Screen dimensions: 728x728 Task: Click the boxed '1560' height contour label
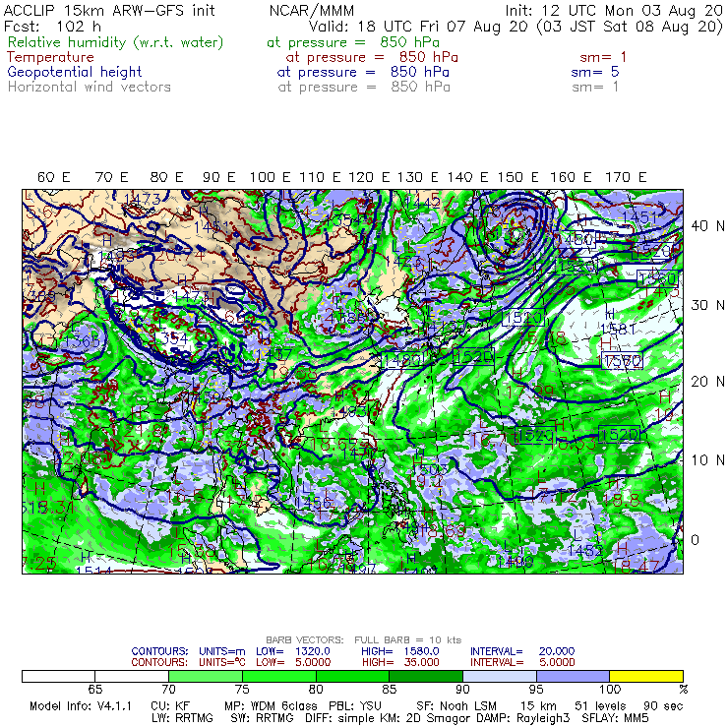pyautogui.click(x=658, y=278)
